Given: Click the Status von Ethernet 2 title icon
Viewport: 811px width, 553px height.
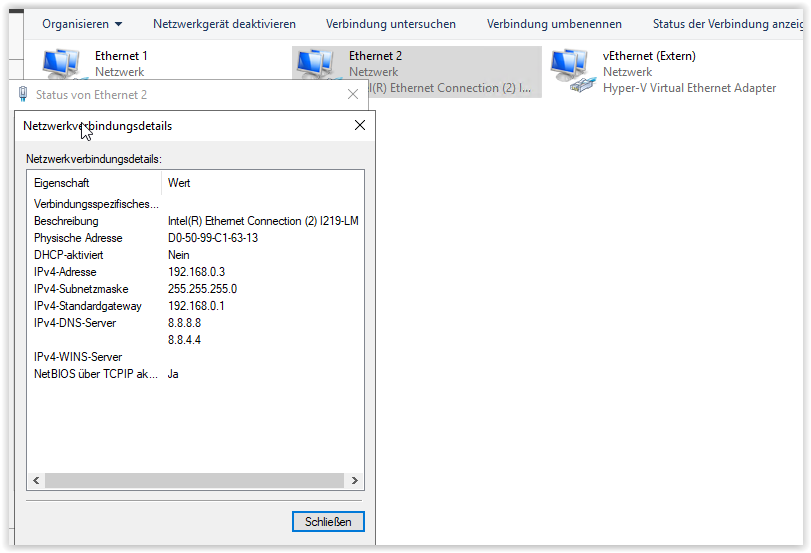Looking at the screenshot, I should click(23, 94).
